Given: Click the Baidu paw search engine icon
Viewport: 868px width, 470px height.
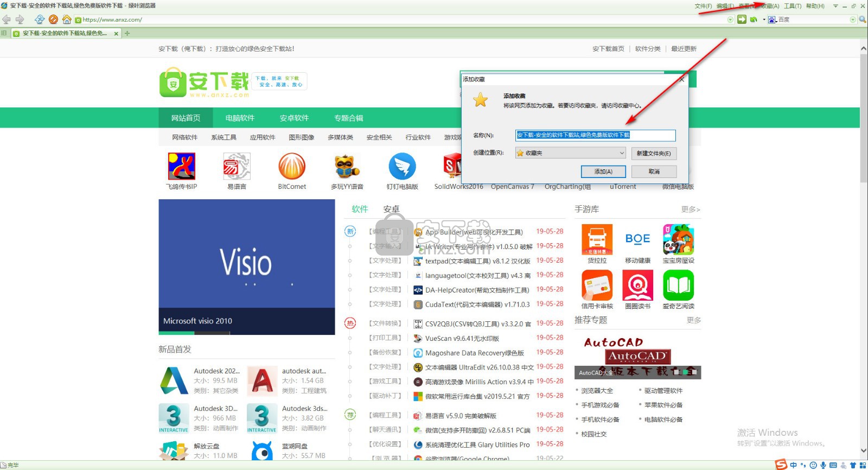Looking at the screenshot, I should (772, 20).
